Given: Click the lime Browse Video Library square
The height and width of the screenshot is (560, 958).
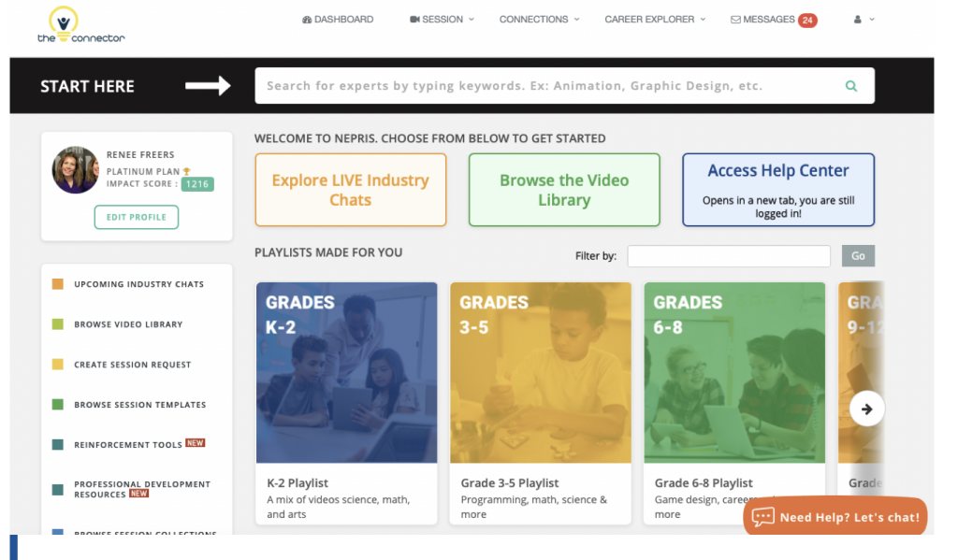Looking at the screenshot, I should (x=58, y=324).
